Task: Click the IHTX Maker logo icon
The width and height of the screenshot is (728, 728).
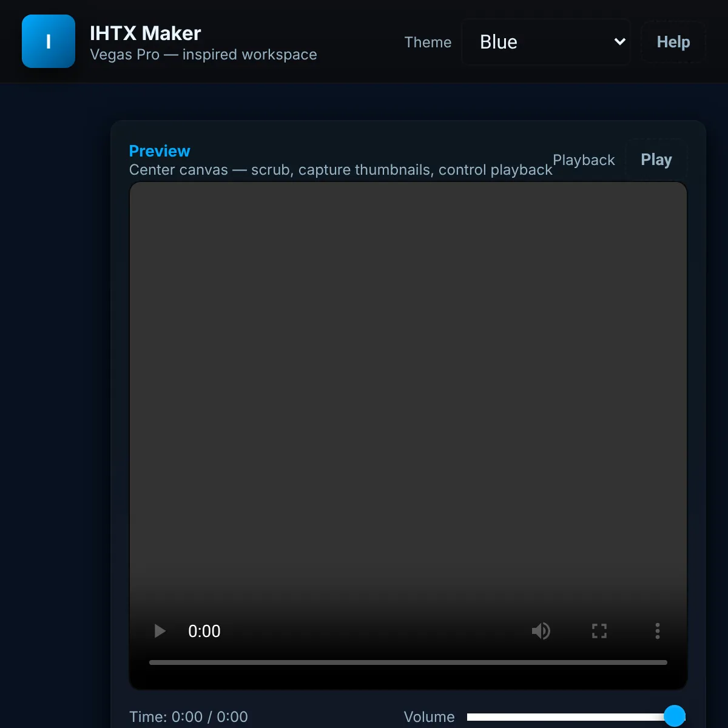Action: coord(49,41)
